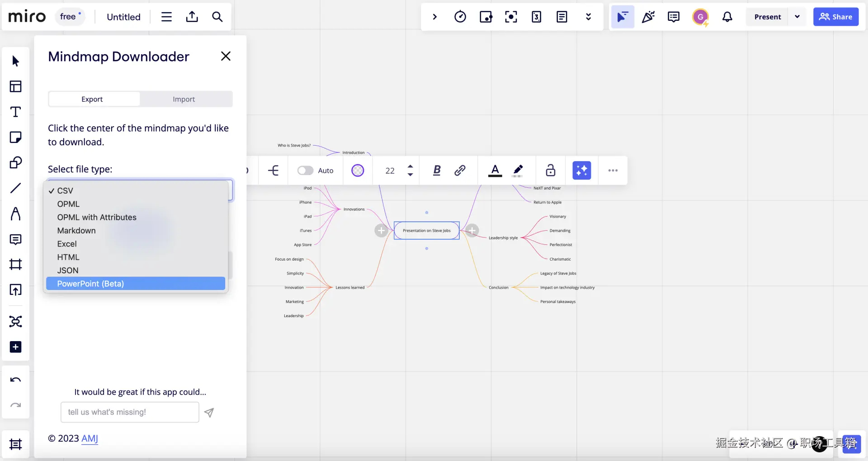Image resolution: width=868 pixels, height=461 pixels.
Task: Click the Present button
Action: 768,17
